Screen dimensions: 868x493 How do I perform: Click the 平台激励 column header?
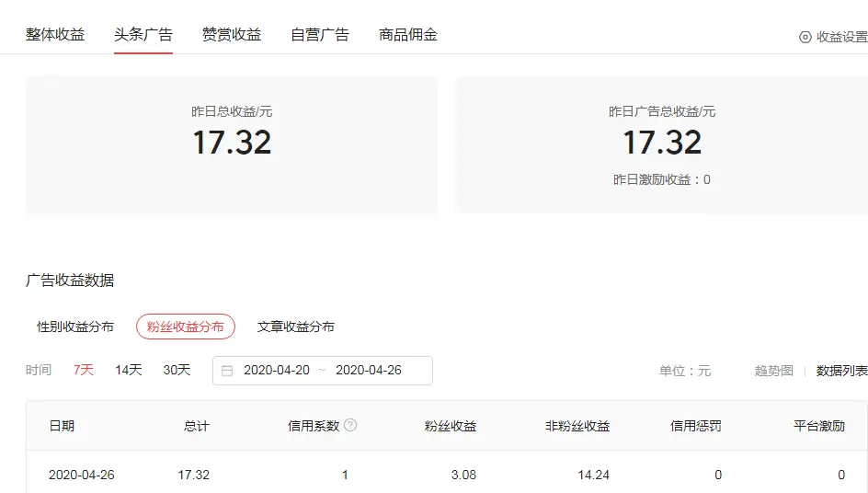(819, 426)
